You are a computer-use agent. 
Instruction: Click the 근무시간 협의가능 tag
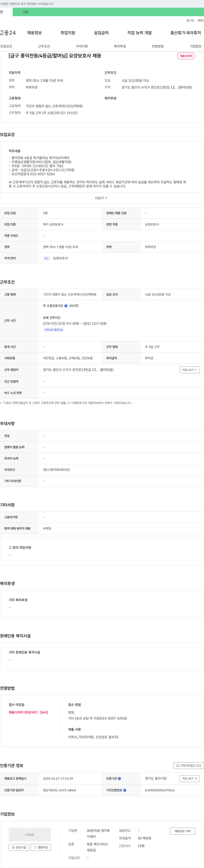point(54,330)
